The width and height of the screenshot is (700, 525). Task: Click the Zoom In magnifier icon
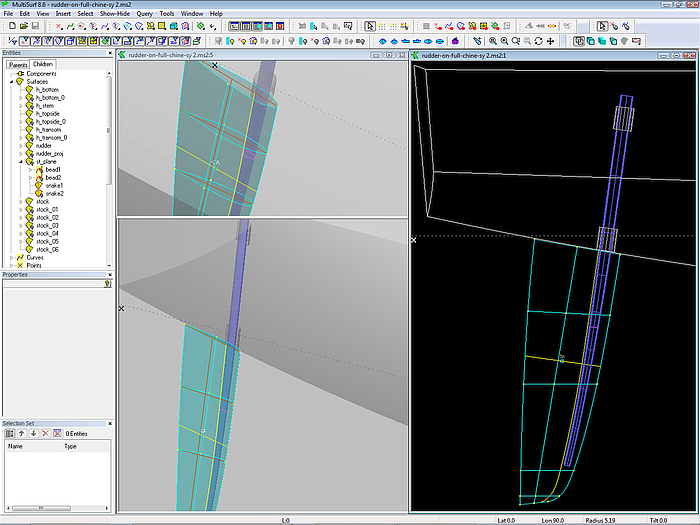click(491, 41)
